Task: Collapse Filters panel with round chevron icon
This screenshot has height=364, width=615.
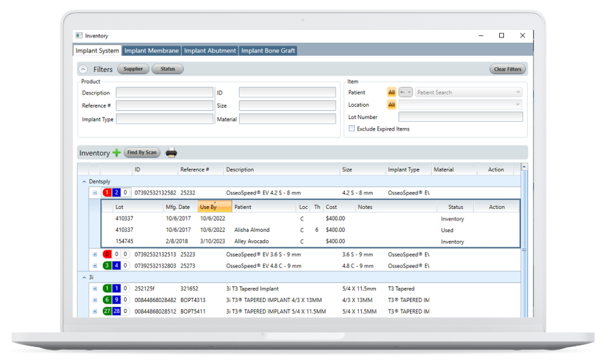Action: coord(83,69)
